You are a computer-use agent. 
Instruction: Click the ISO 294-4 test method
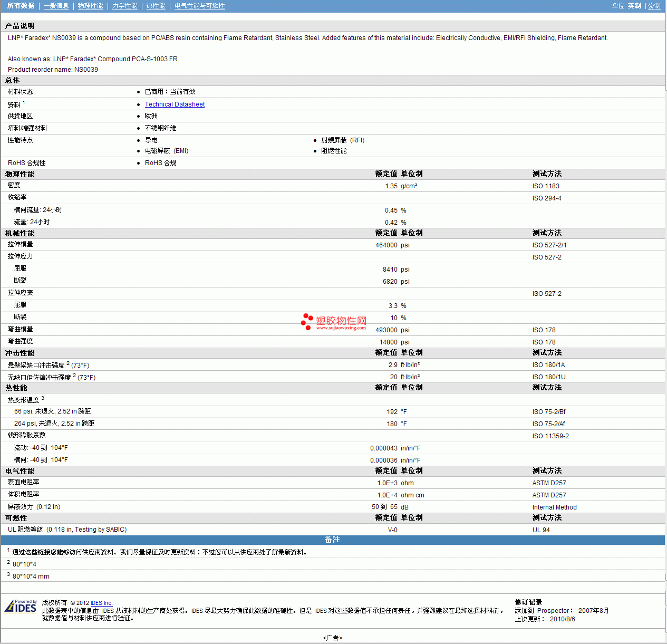pyautogui.click(x=547, y=198)
